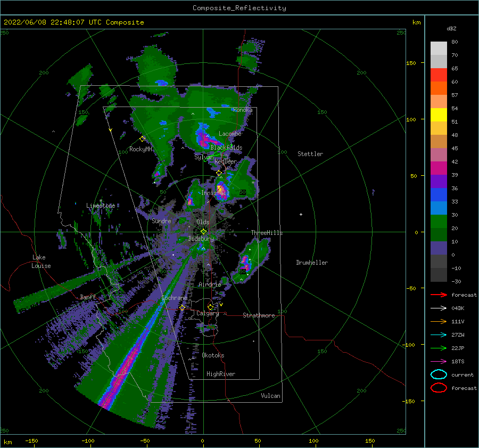The image size is (479, 448).
Task: Click the km unit label at bottom left
Action: coord(8,442)
